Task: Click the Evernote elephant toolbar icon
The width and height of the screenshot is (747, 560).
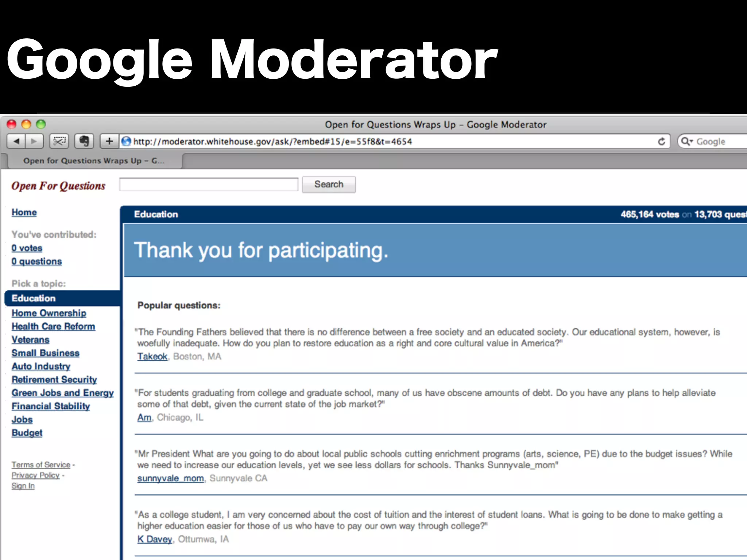Action: point(84,141)
